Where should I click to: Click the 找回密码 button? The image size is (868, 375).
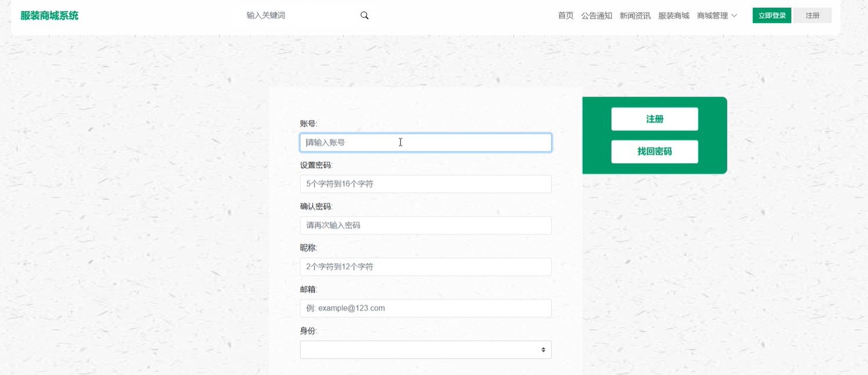(x=655, y=152)
